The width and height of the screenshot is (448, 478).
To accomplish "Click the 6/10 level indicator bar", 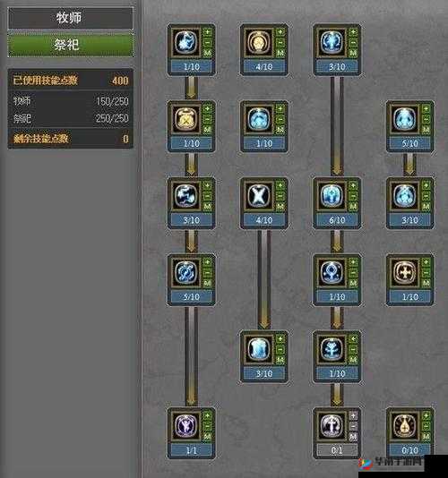I will click(337, 220).
